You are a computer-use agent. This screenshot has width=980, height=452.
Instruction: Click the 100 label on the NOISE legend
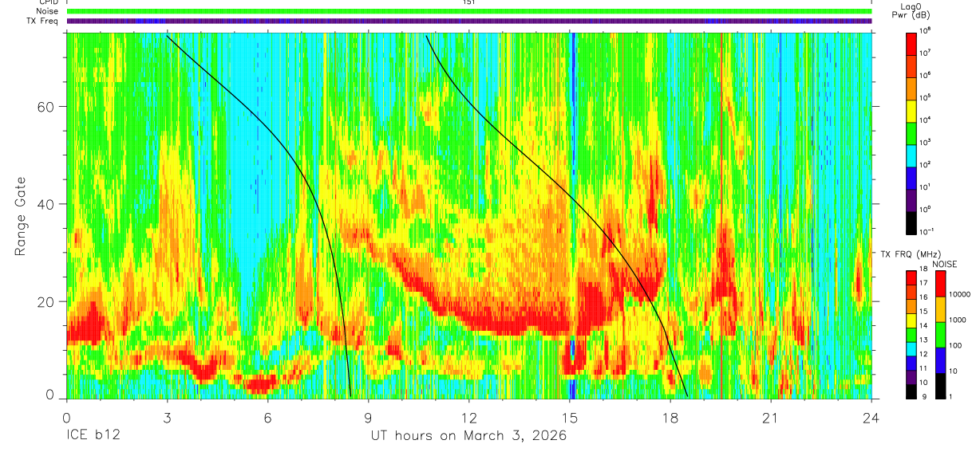coord(957,345)
